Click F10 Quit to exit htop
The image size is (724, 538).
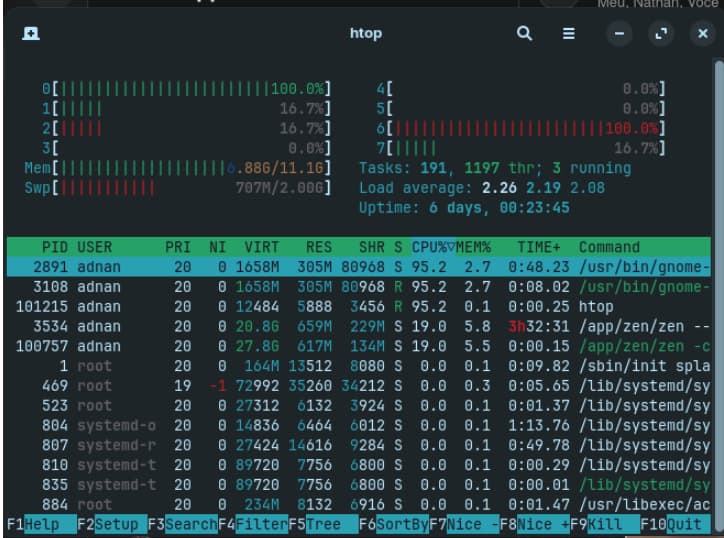(x=675, y=524)
